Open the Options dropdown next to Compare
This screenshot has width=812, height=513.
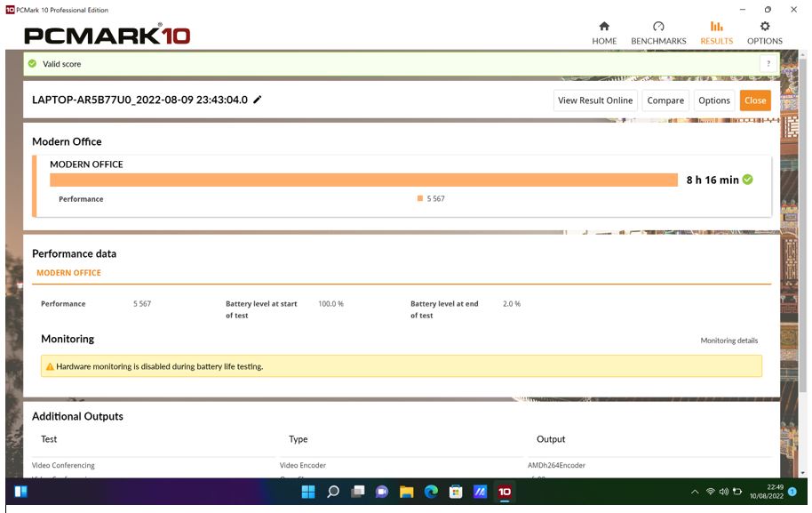click(x=713, y=100)
